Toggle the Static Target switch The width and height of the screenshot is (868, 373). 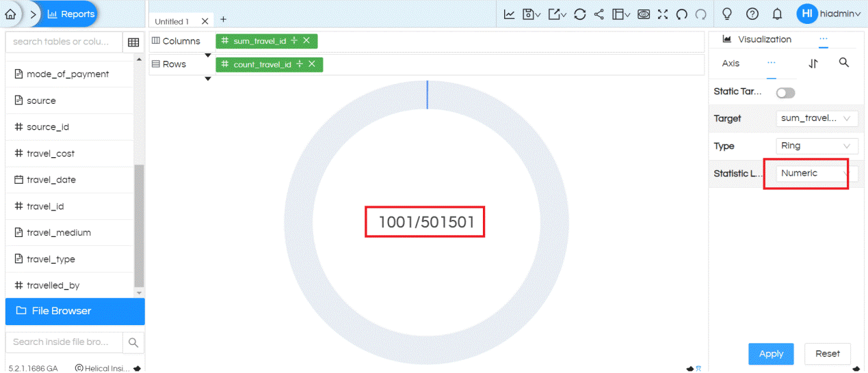point(785,92)
